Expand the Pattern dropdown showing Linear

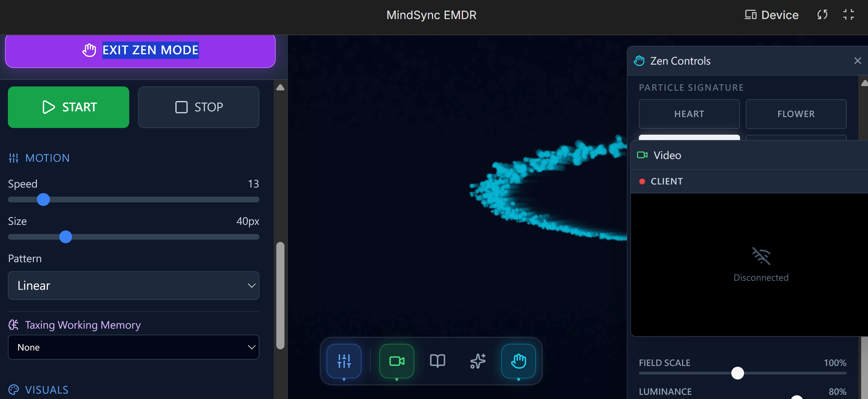coord(134,286)
